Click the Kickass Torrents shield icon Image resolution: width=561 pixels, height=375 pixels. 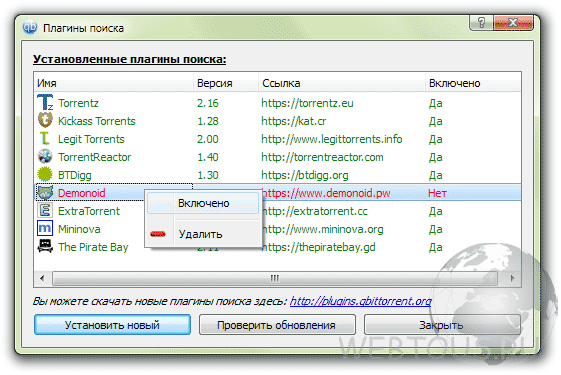click(x=45, y=120)
